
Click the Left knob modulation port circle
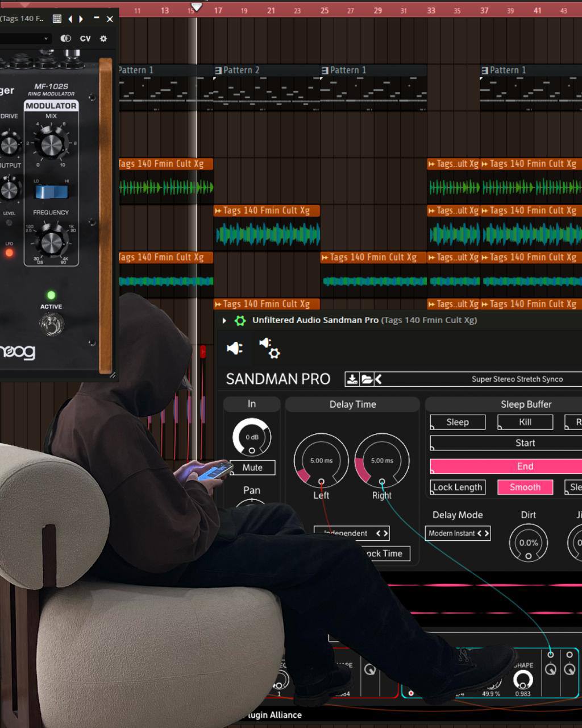321,482
